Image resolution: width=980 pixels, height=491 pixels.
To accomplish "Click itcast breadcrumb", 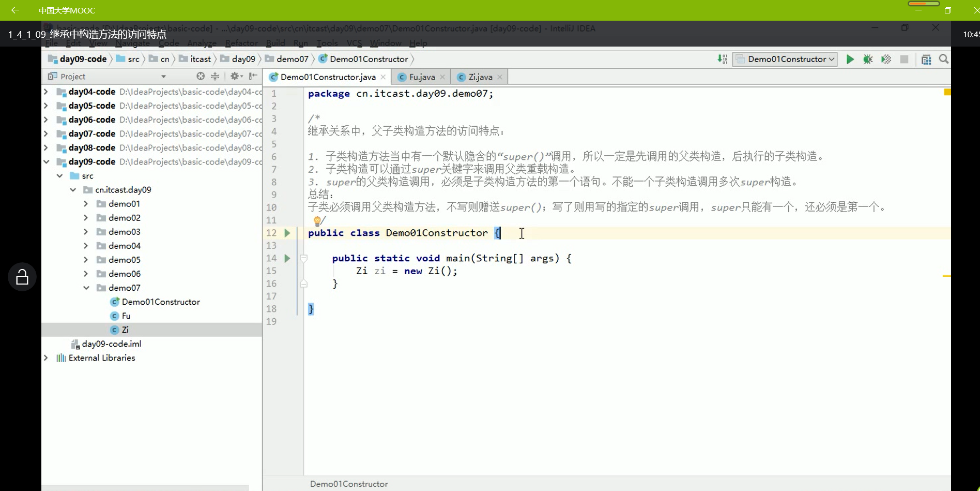I will pos(195,59).
